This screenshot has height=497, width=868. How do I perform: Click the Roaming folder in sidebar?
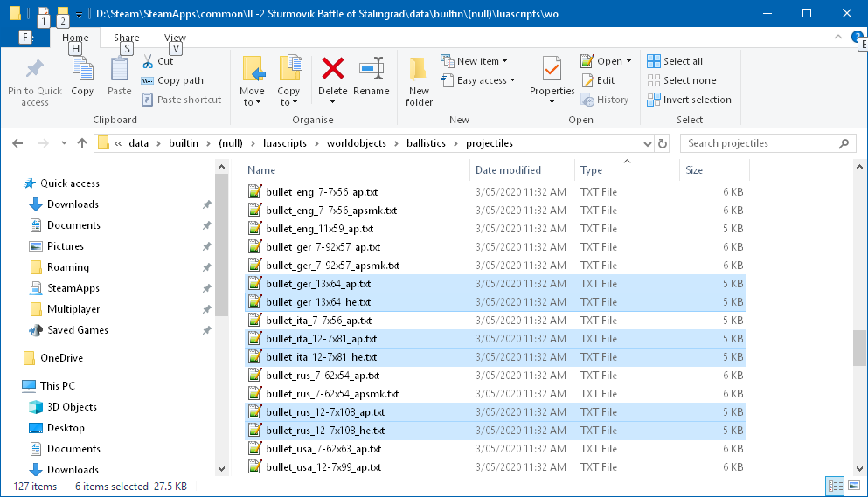67,267
